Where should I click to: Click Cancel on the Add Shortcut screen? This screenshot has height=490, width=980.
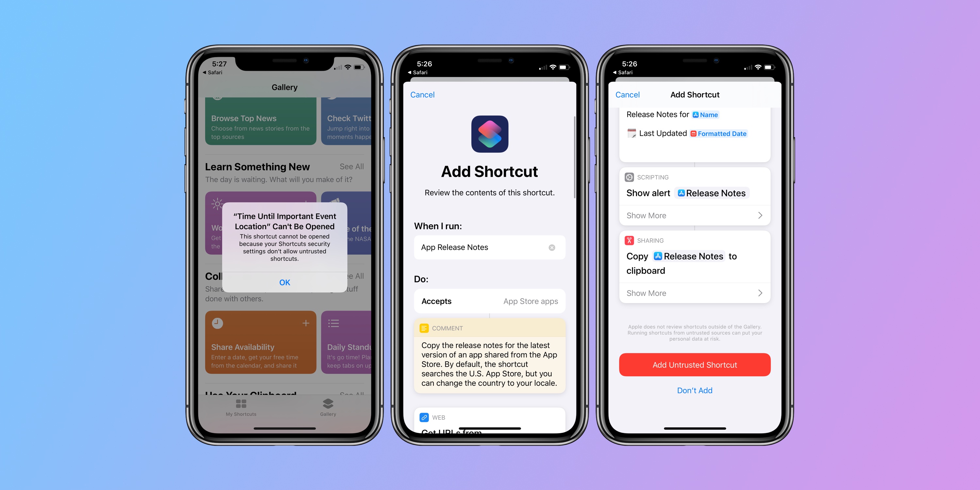point(423,94)
